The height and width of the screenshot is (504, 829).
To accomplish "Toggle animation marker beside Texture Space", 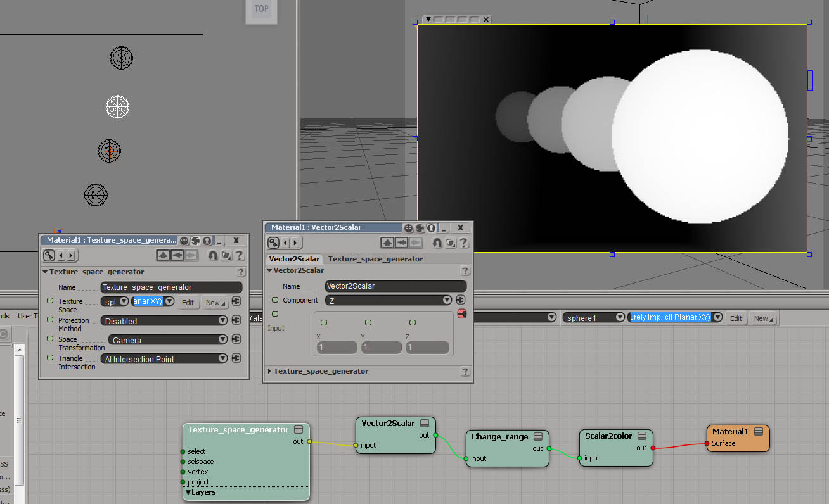I will pos(50,301).
